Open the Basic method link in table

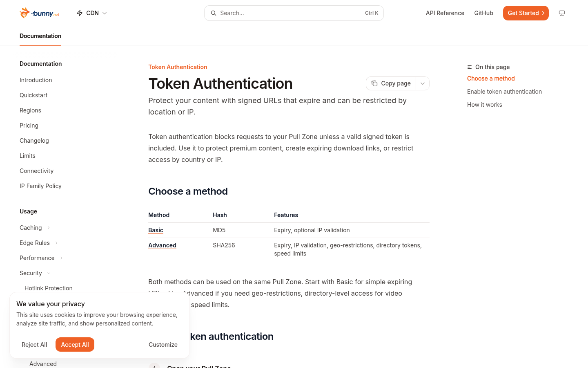(156, 230)
